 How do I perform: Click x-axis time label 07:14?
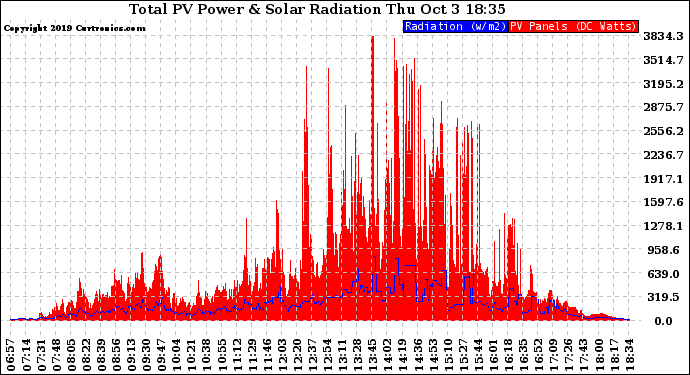click(x=26, y=354)
